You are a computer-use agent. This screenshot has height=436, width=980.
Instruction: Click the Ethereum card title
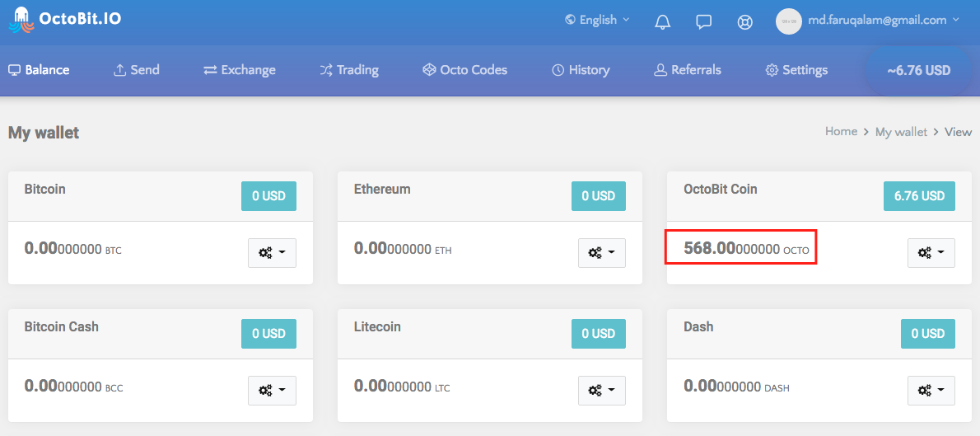(x=382, y=189)
